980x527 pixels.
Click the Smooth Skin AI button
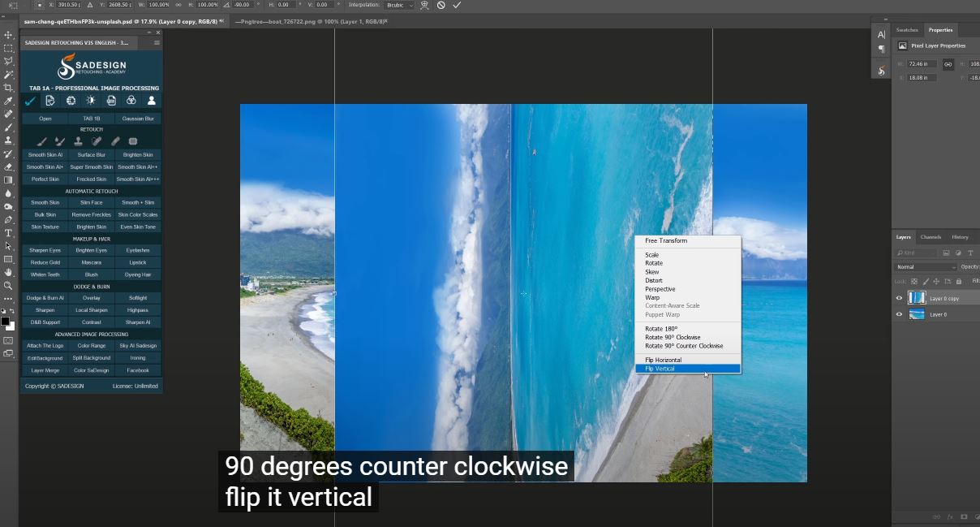tap(45, 154)
